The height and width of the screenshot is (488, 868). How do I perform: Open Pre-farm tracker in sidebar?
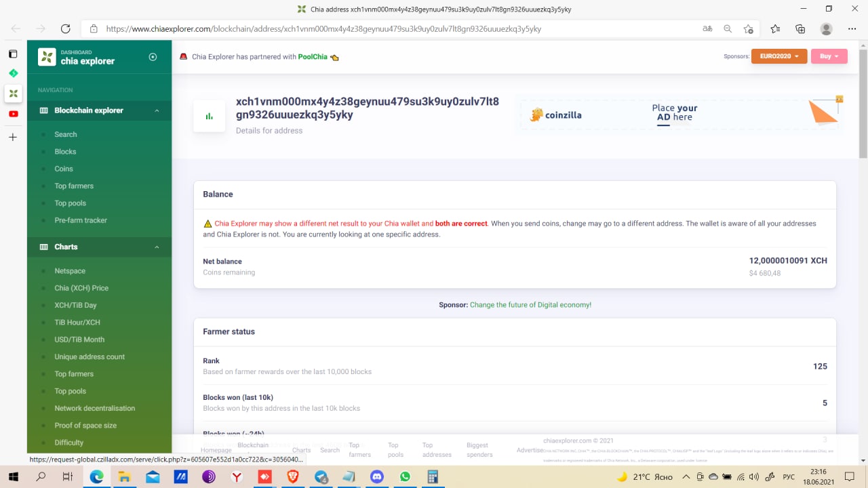coord(81,220)
